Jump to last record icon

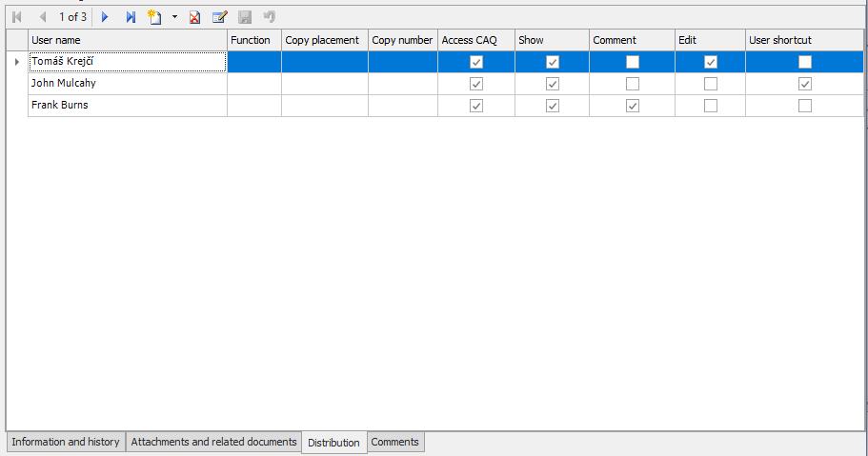tap(131, 17)
